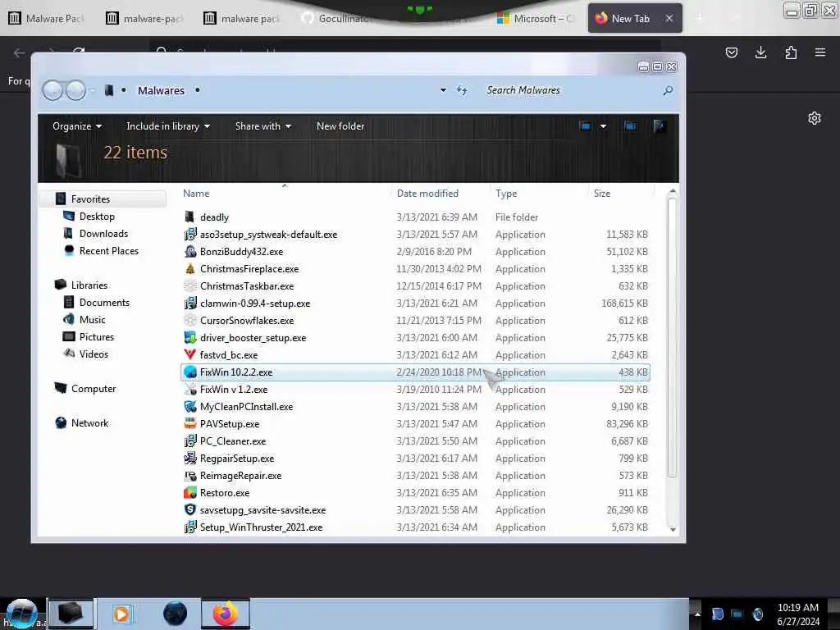Click the deadly folder icon

(189, 217)
